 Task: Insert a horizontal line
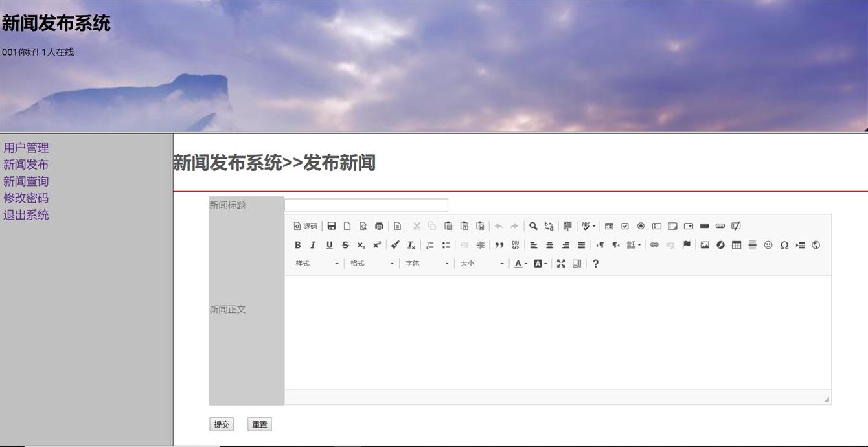752,245
